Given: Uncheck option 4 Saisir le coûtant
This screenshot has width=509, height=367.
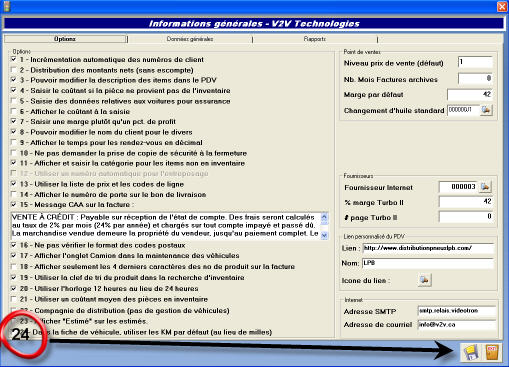Looking at the screenshot, I should click(14, 90).
